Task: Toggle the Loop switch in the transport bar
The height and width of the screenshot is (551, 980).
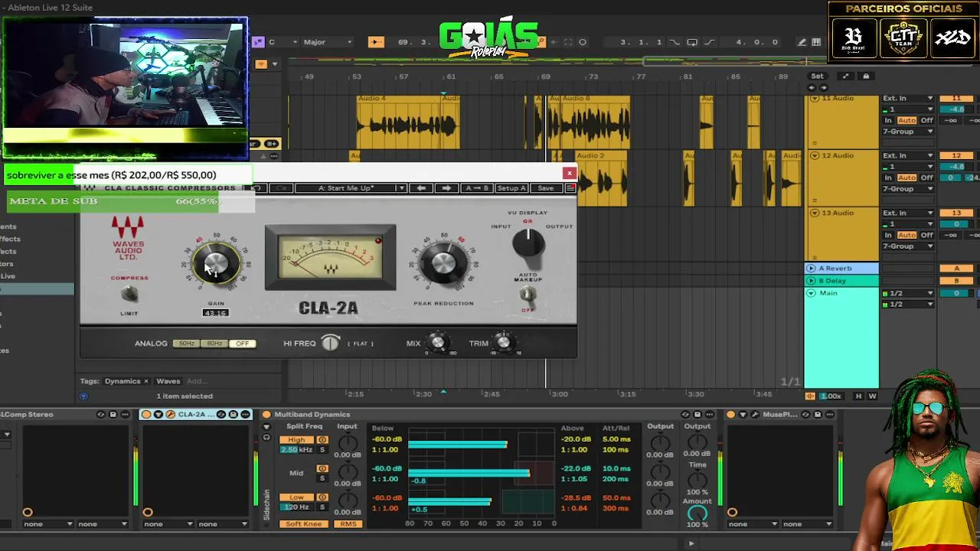Action: (x=692, y=42)
